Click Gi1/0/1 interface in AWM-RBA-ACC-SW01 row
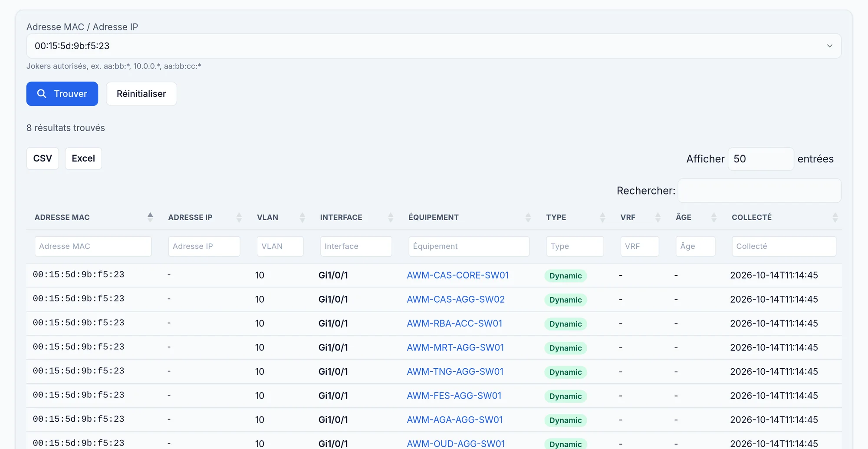 (333, 324)
